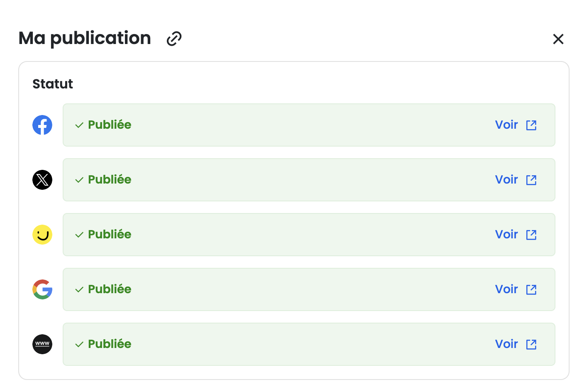Open Voir link for Google post

click(x=506, y=289)
